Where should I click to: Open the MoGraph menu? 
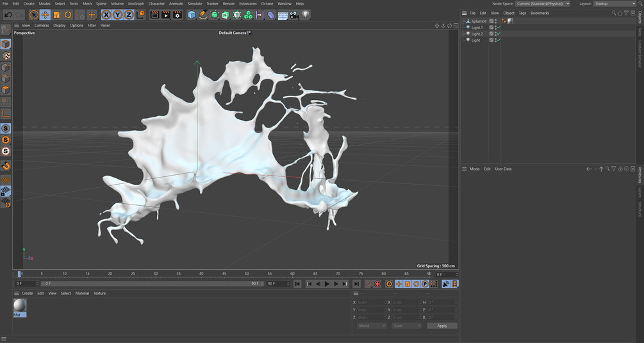coord(136,4)
